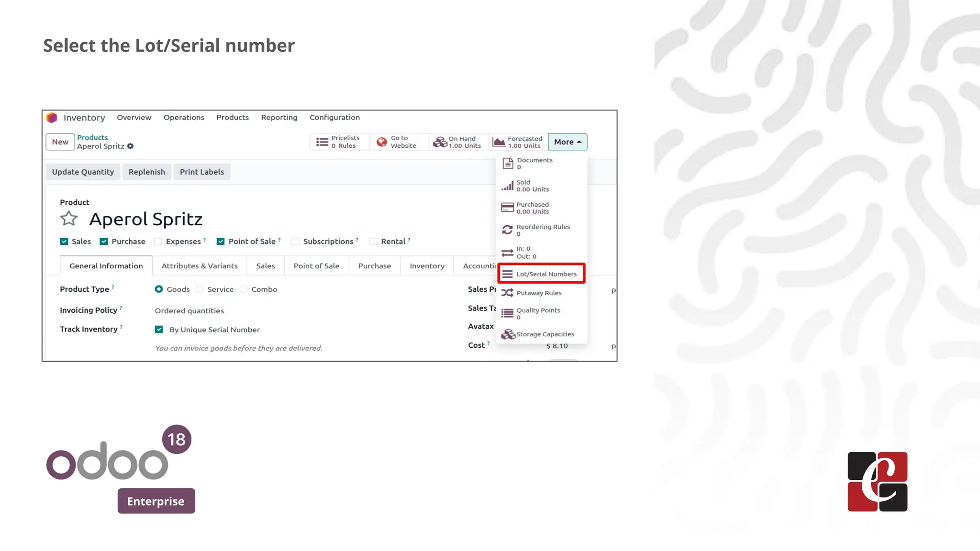Click Go to Website globe button
Image resolution: width=980 pixels, height=551 pixels.
pos(399,142)
